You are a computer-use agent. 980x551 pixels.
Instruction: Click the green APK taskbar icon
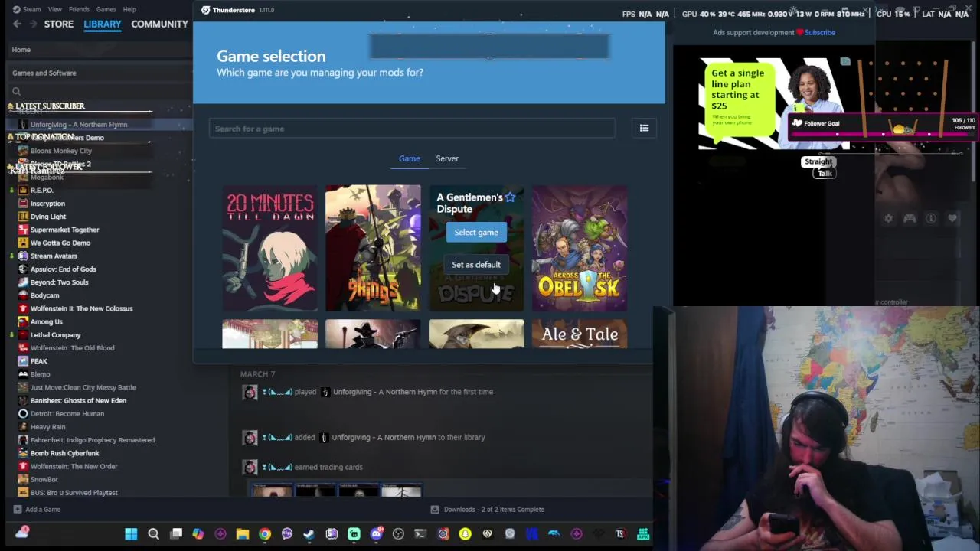[643, 533]
